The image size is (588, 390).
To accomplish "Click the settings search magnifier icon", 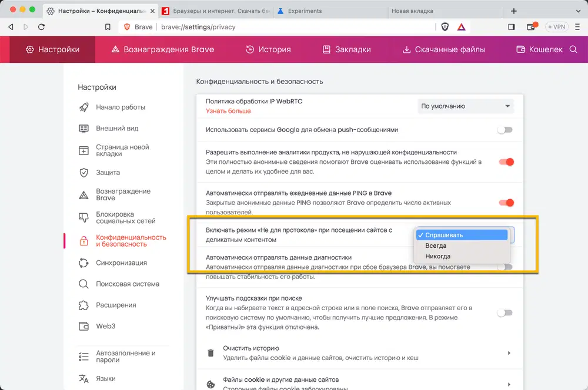I will 573,49.
